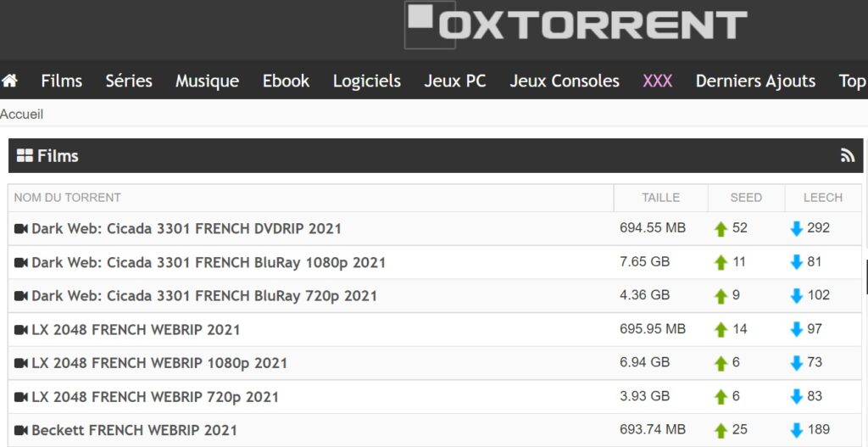Click green seed arrow showing 9
The height and width of the screenshot is (447, 868).
(721, 296)
